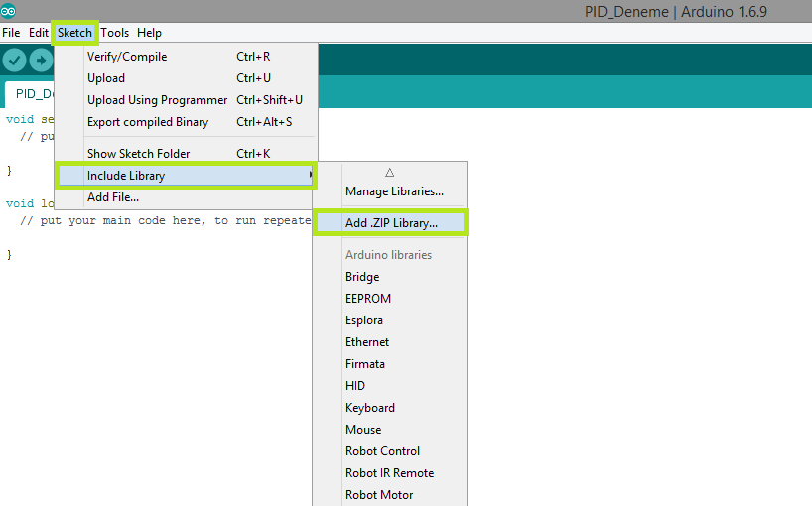Include the EEPROM library
This screenshot has width=812, height=506.
pyautogui.click(x=390, y=299)
